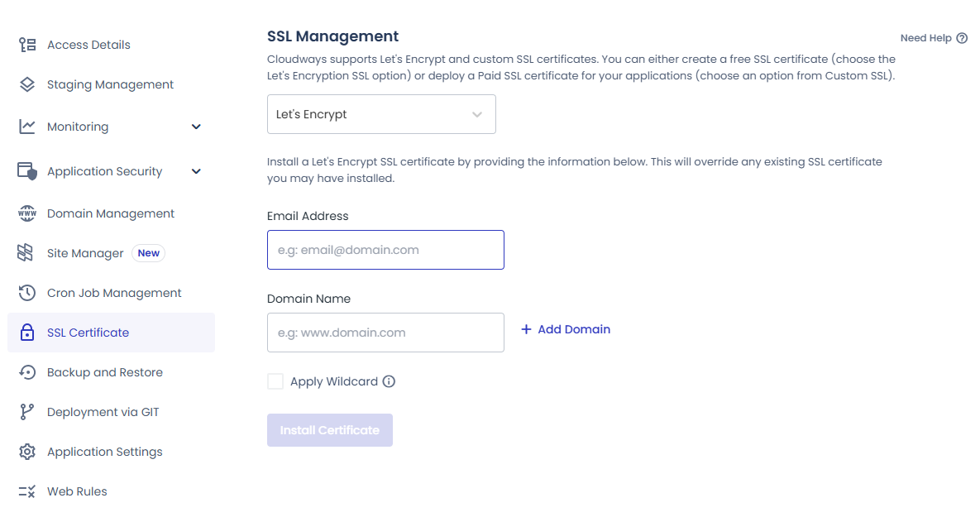
Task: Click the Need Help question mark icon
Action: tap(962, 38)
